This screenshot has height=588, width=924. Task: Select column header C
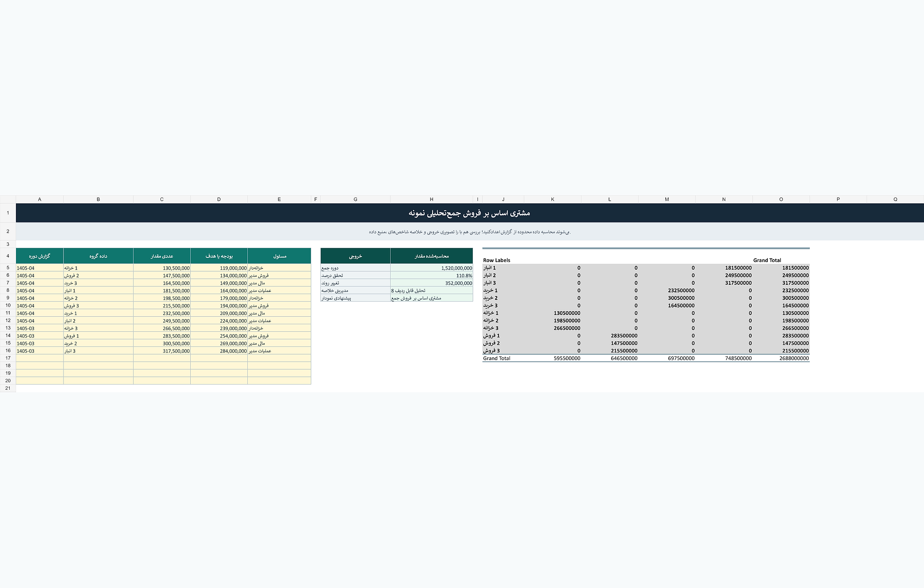(x=162, y=199)
